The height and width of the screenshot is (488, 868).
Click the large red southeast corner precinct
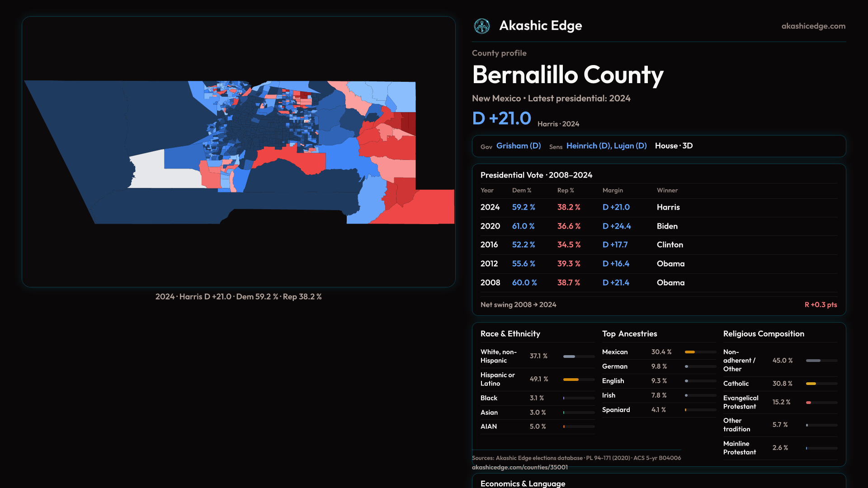coord(429,208)
